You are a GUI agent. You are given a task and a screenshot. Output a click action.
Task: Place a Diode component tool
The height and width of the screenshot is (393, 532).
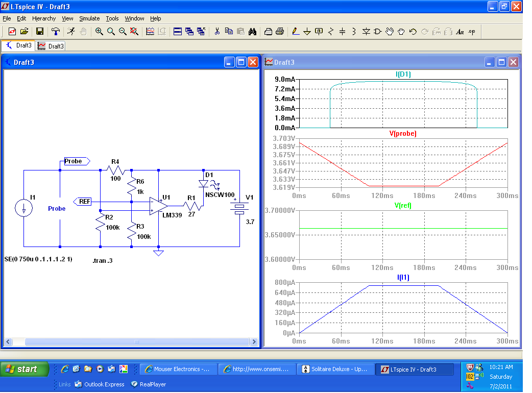click(x=366, y=32)
